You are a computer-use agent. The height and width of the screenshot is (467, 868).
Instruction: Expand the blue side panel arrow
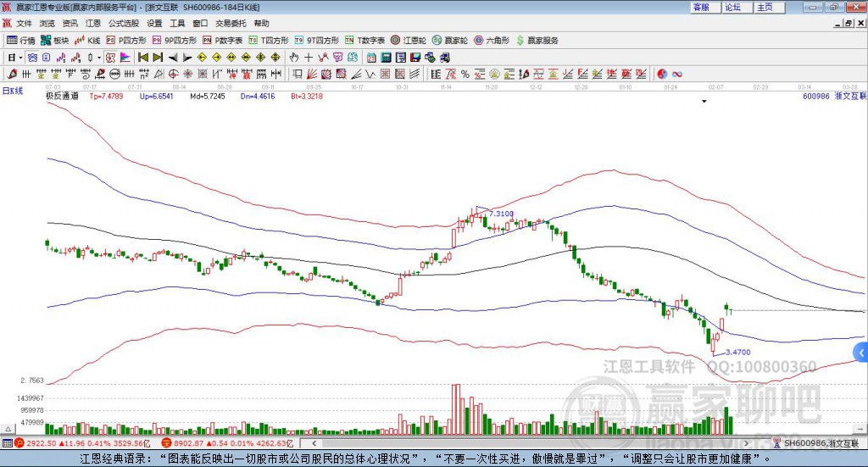tap(861, 353)
